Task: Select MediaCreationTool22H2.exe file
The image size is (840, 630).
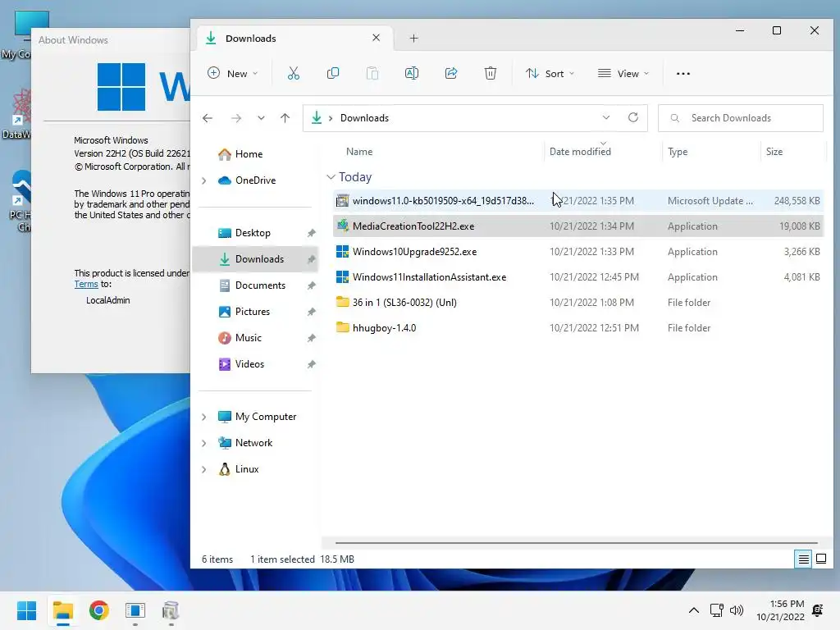Action: click(578, 226)
